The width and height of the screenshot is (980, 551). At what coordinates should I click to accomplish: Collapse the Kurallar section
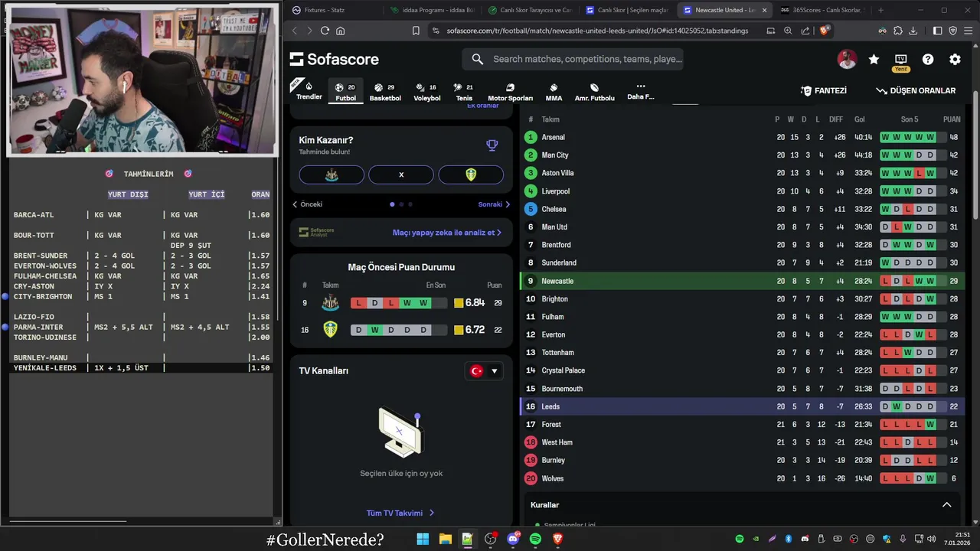(x=946, y=505)
